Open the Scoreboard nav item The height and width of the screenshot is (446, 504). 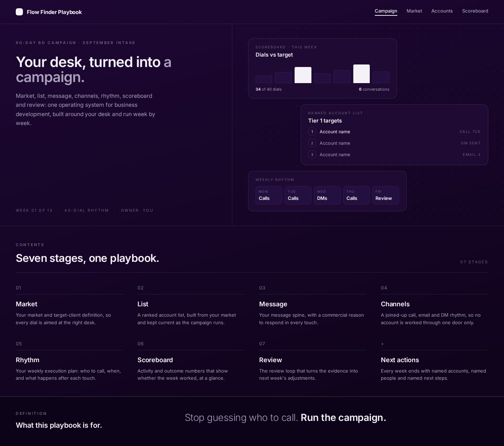click(475, 11)
